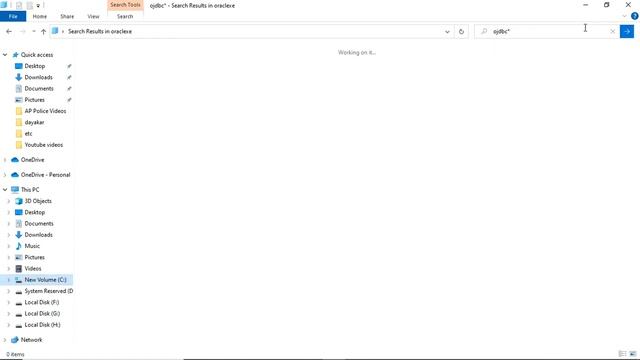Run the search with the blue arrow
Viewport: 640px width, 360px height.
coord(627,31)
